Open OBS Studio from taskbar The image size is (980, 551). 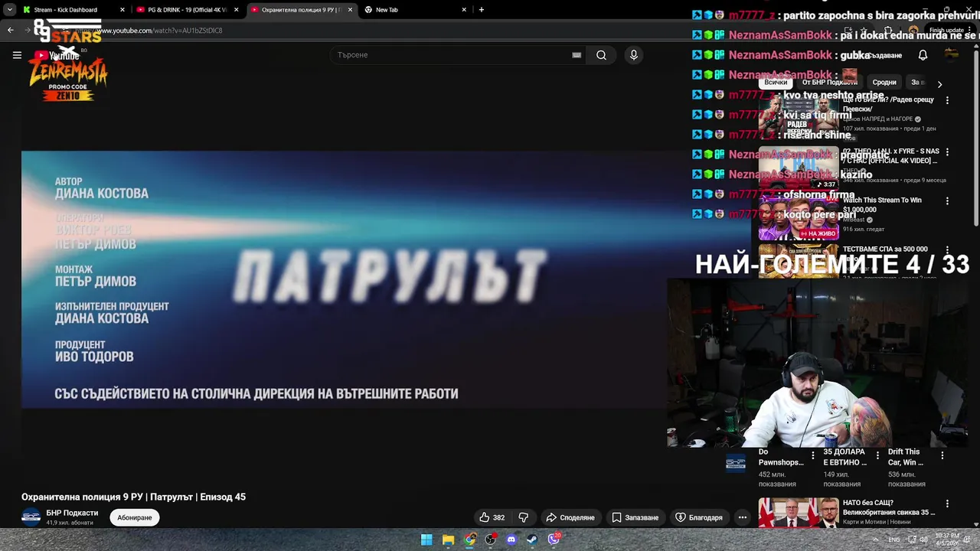pyautogui.click(x=491, y=540)
